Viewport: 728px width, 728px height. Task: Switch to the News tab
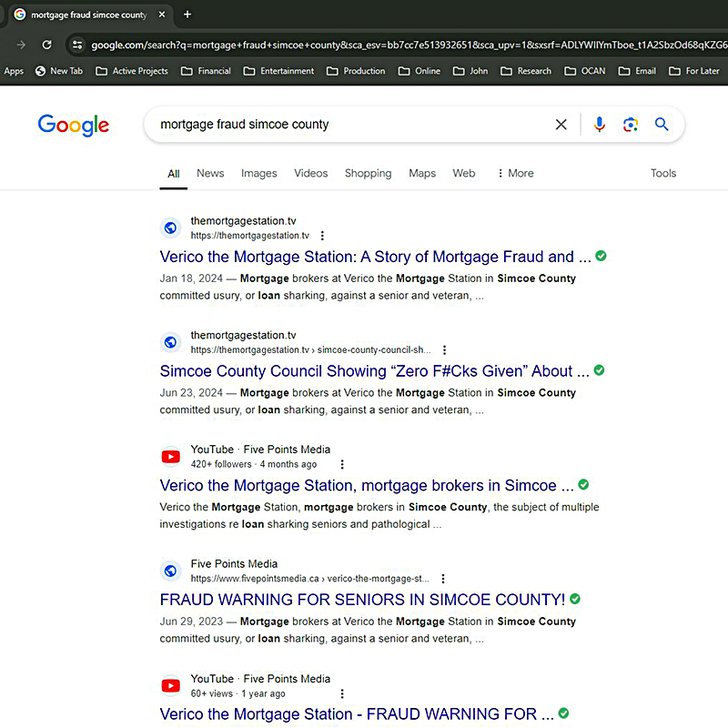click(210, 173)
